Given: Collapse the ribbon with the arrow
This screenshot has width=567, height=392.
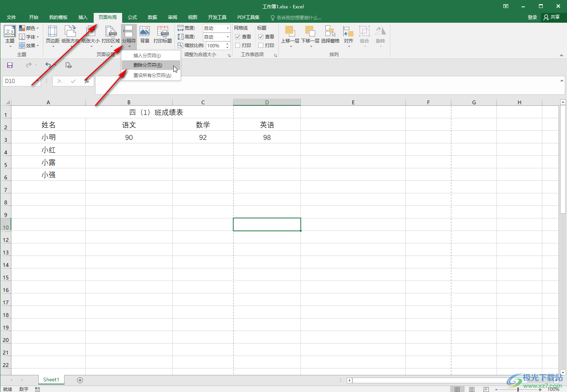Looking at the screenshot, I should (x=561, y=55).
